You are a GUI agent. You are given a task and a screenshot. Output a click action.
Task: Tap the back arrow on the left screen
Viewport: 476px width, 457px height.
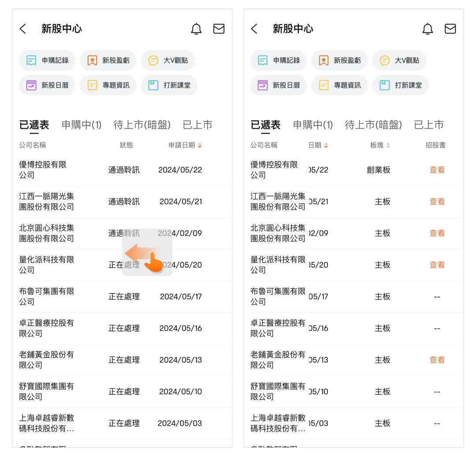[23, 29]
